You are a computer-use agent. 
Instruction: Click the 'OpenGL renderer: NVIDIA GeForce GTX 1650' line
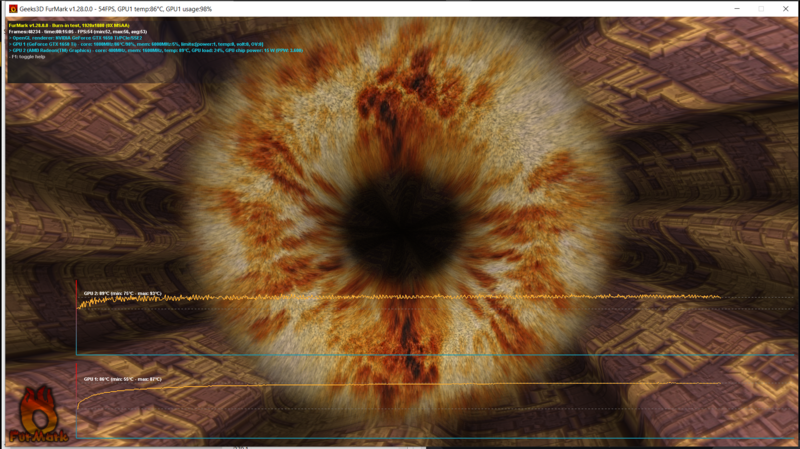pyautogui.click(x=76, y=38)
